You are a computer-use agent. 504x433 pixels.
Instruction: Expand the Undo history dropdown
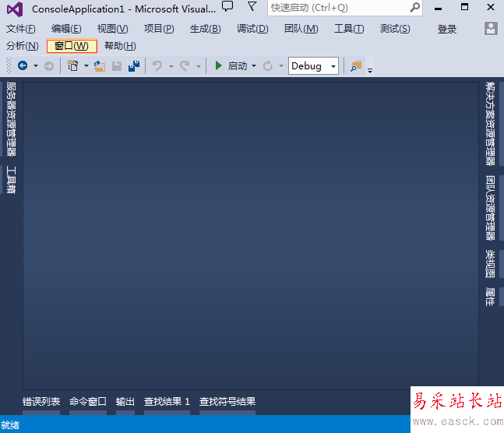click(171, 66)
